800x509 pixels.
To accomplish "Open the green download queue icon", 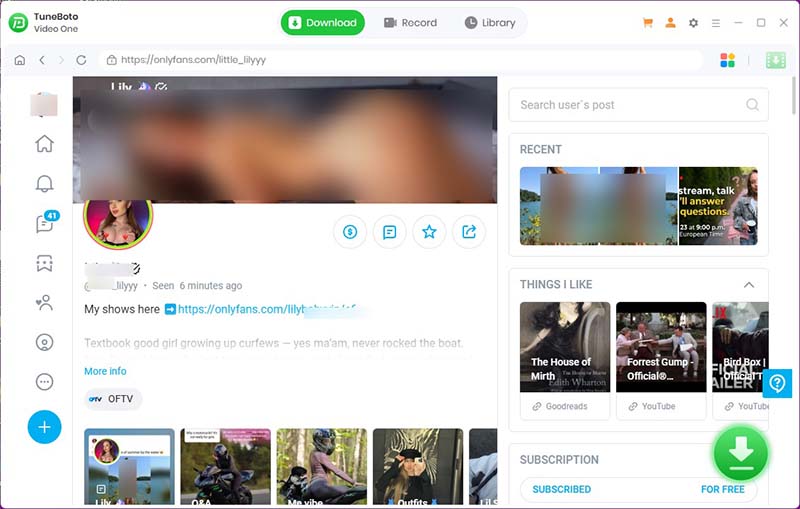I will 776,60.
